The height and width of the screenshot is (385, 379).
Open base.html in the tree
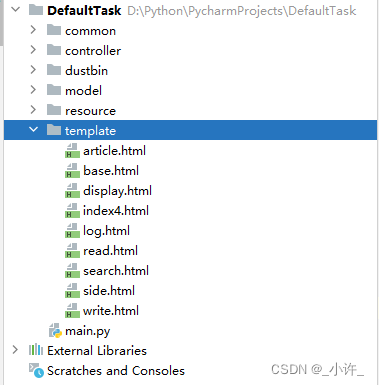click(111, 171)
